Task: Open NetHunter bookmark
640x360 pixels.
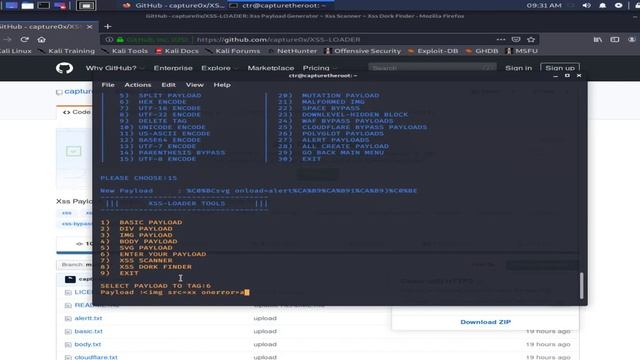Action: (292, 51)
